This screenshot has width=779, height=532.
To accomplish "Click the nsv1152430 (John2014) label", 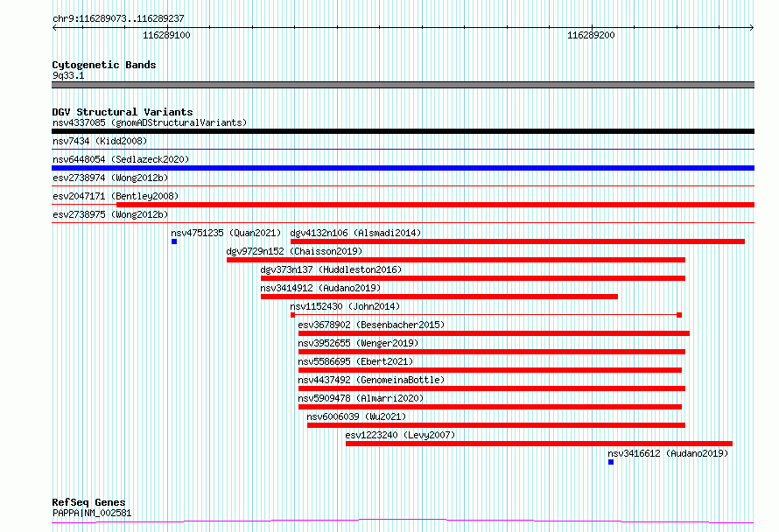I will [x=345, y=306].
